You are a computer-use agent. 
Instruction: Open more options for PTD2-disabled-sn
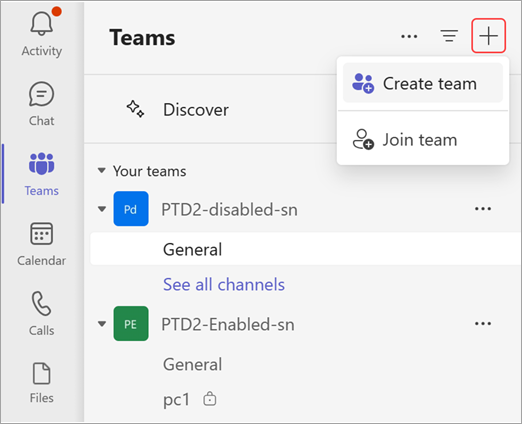click(483, 209)
